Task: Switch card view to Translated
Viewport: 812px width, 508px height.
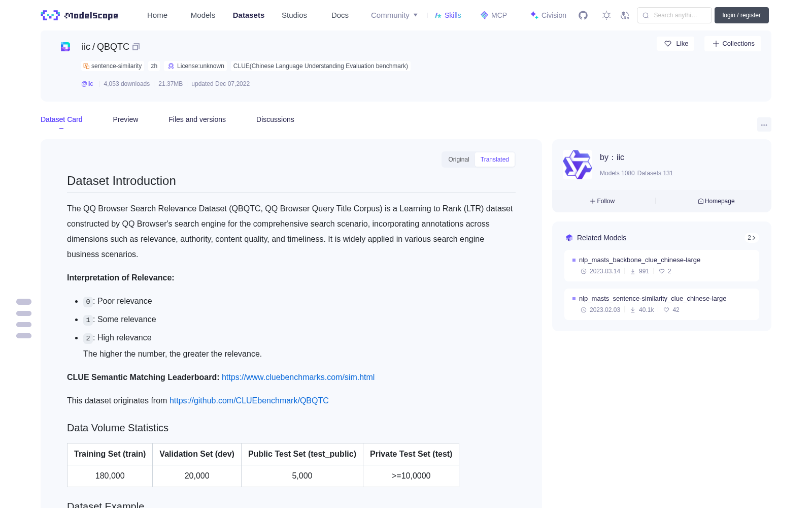Action: click(x=495, y=160)
